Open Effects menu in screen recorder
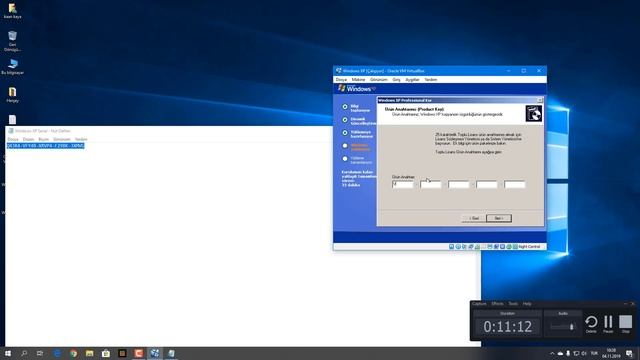Screen dimensions: 640x360 point(497,304)
